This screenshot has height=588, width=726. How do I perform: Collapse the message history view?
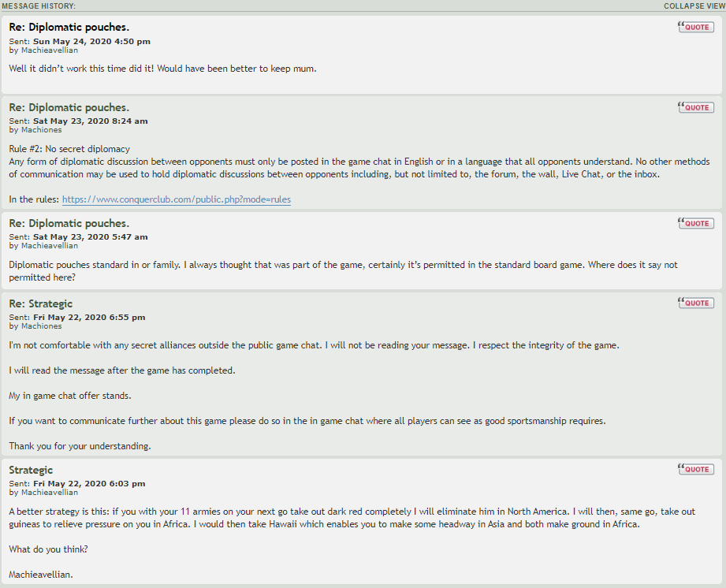(x=694, y=6)
